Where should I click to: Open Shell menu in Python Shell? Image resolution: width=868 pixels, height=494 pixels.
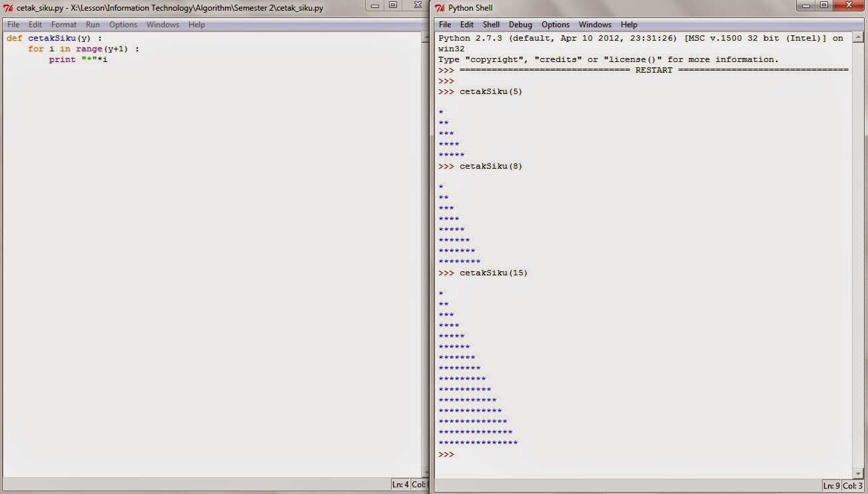(492, 25)
